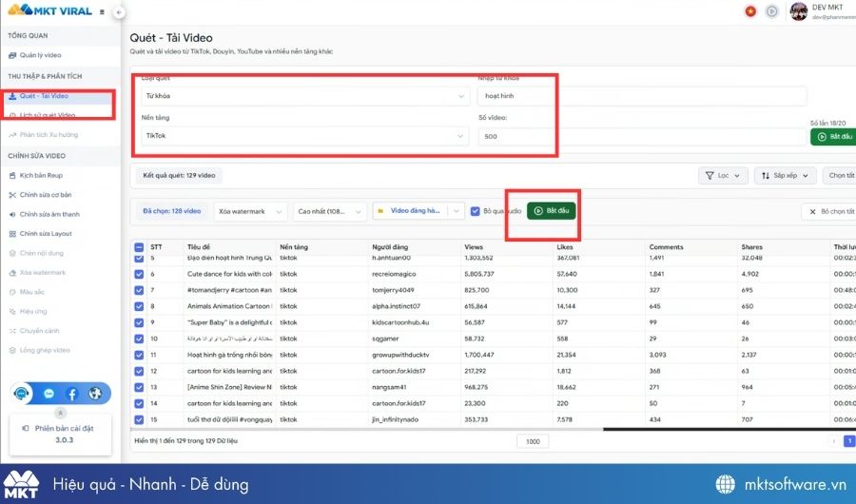
Task: Click the Chọn tất select-all button
Action: tap(840, 176)
